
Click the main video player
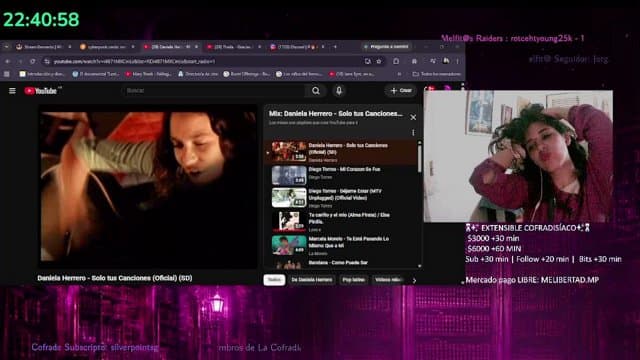pos(148,187)
